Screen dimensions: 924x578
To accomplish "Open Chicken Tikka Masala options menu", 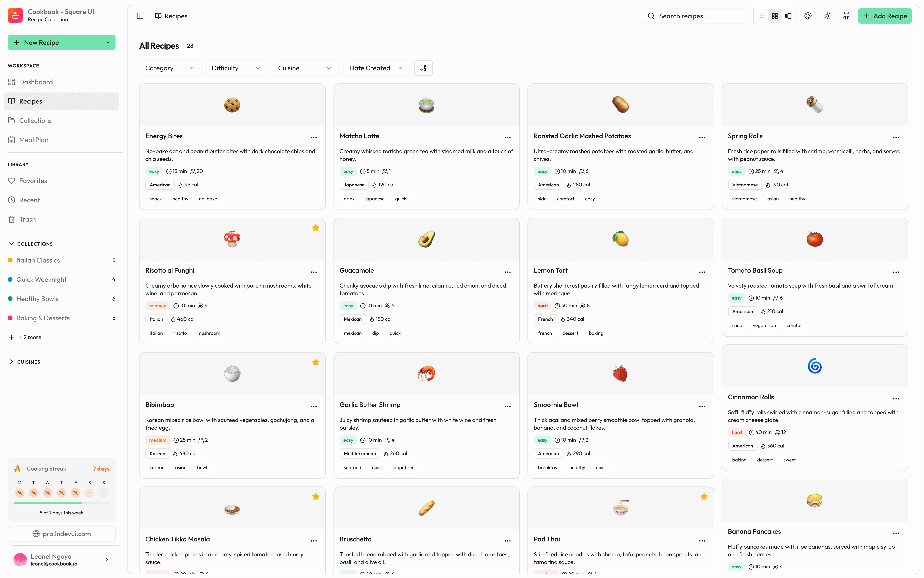I will (x=313, y=541).
